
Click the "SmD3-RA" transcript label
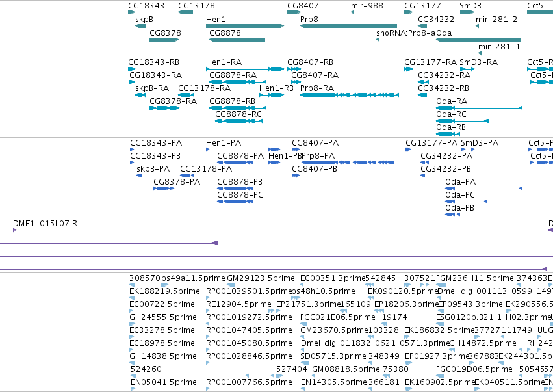(478, 62)
